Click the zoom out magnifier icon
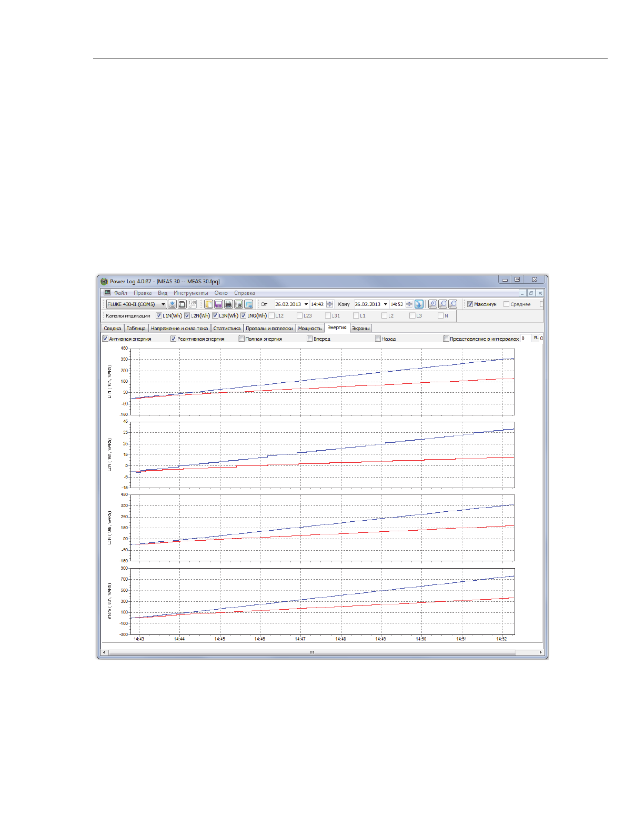644x834 pixels. point(442,304)
